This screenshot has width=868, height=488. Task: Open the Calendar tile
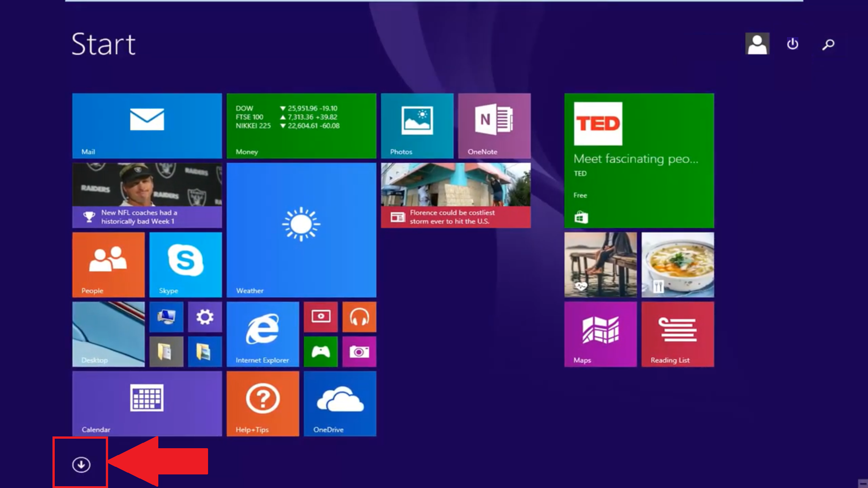[x=147, y=404]
